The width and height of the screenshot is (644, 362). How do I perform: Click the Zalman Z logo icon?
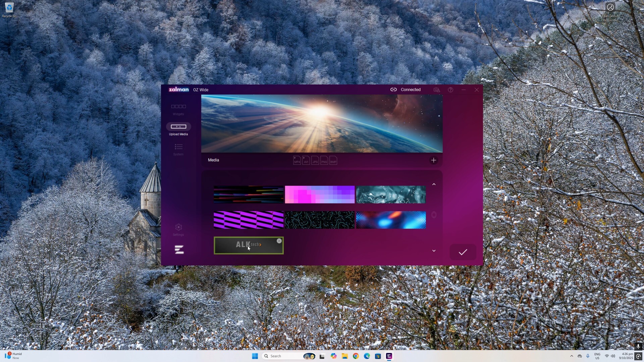coord(179,250)
